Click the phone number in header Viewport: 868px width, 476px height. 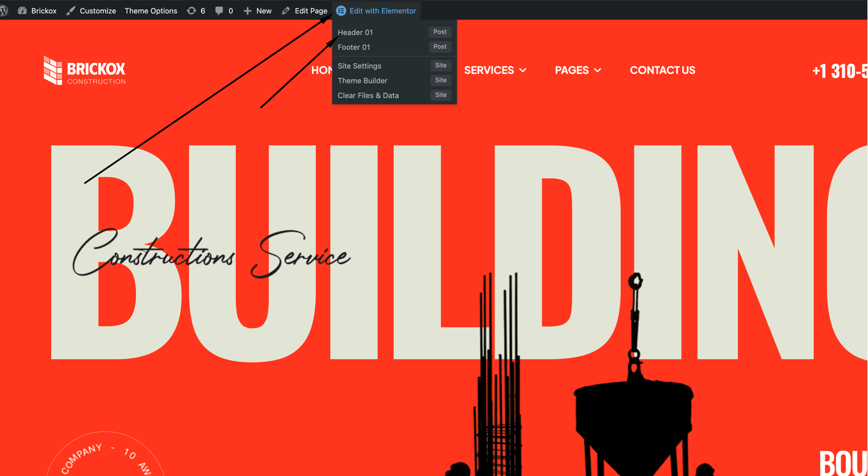(840, 71)
